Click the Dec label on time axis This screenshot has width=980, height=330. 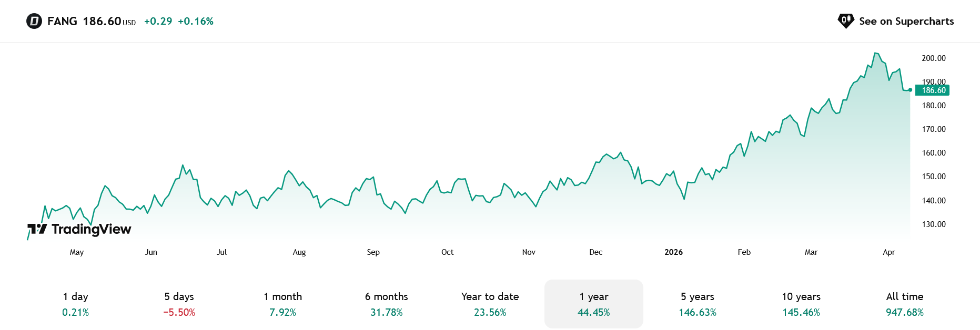coord(596,252)
